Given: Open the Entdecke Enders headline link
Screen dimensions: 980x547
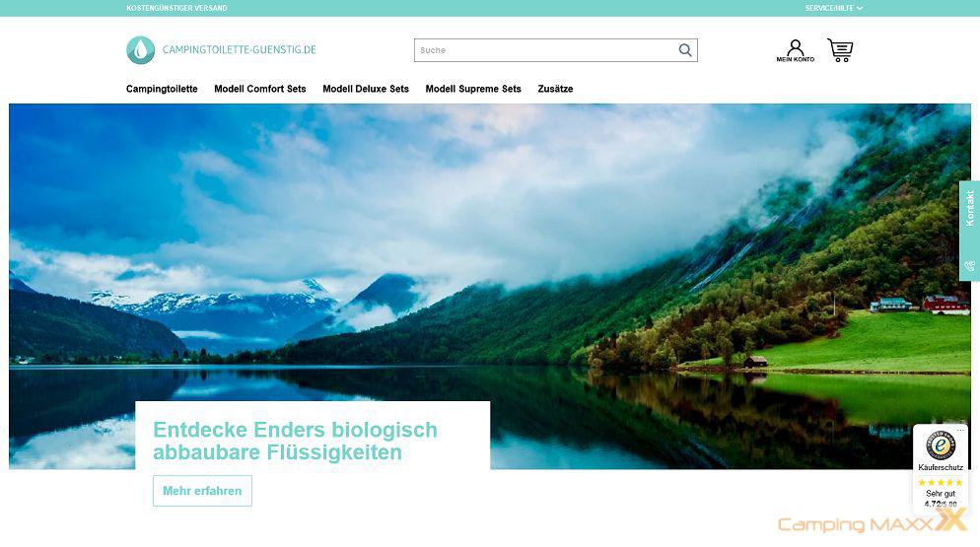Looking at the screenshot, I should tap(295, 441).
